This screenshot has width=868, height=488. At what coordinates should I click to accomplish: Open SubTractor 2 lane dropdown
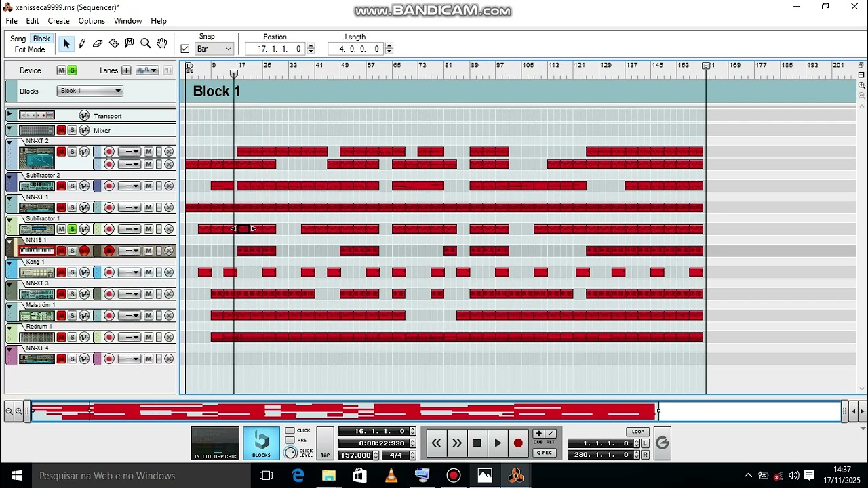(x=129, y=186)
